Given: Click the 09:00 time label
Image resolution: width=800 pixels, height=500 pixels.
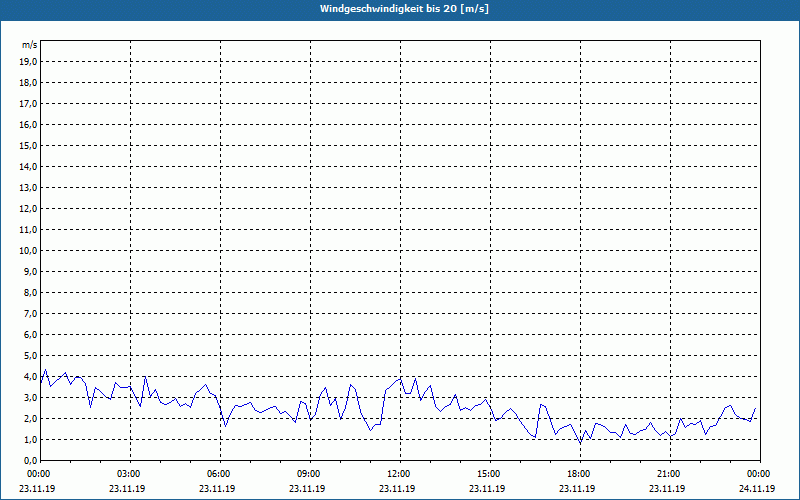Looking at the screenshot, I should (310, 474).
